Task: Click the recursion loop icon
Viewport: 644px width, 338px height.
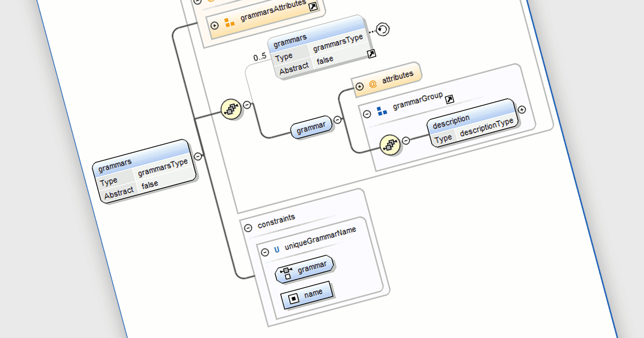Action: (383, 30)
